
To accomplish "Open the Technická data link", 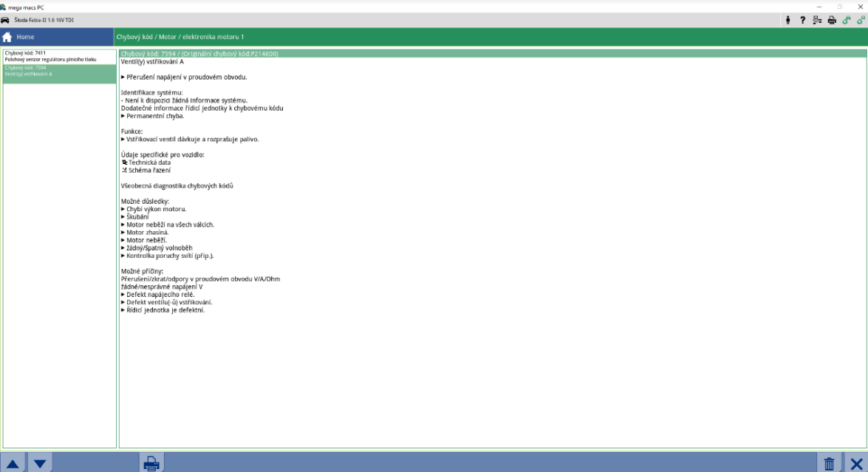I will click(149, 163).
